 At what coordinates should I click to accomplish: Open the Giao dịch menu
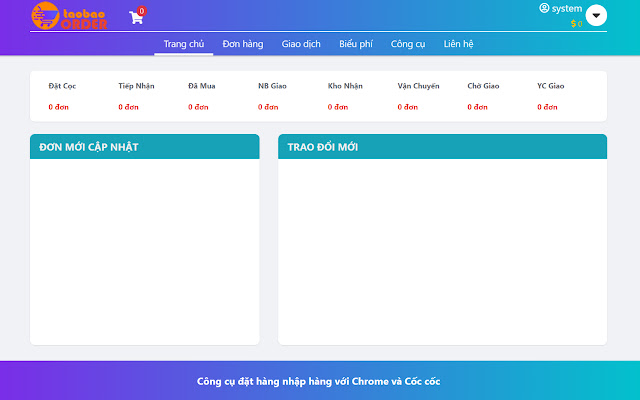pyautogui.click(x=301, y=44)
